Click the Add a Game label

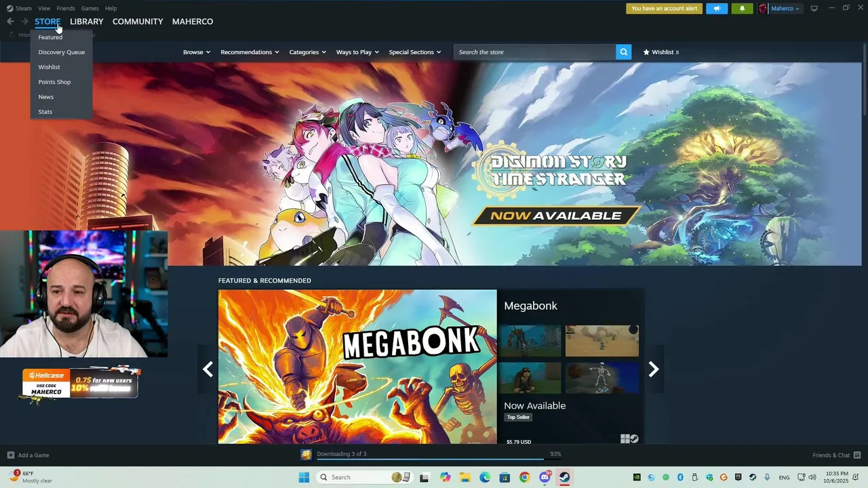[x=33, y=455]
